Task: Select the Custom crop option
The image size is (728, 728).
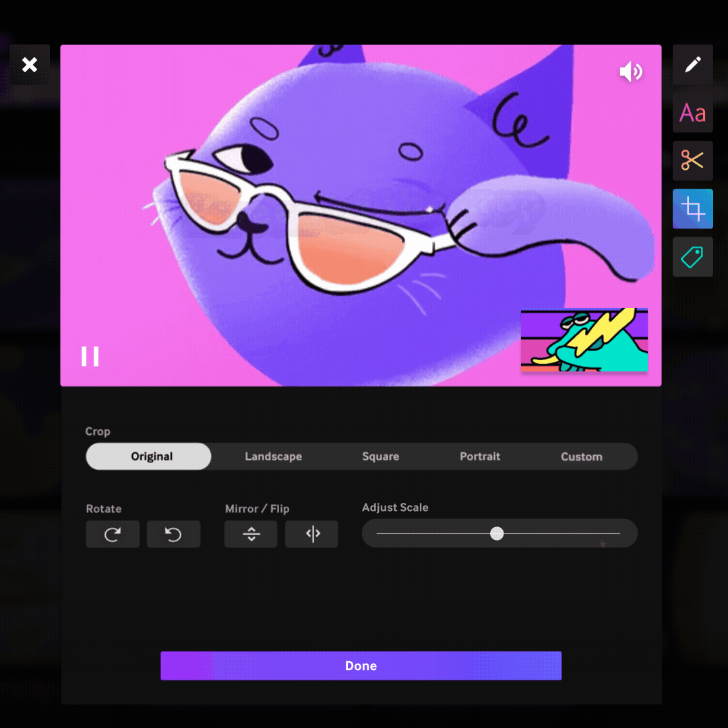Action: pos(581,456)
